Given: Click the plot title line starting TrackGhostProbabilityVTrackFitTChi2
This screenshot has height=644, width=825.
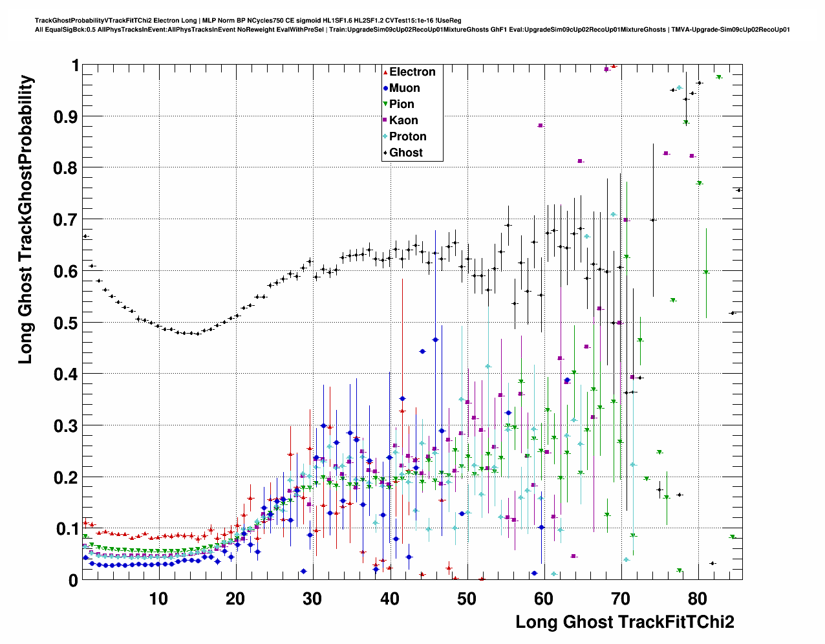Looking at the screenshot, I should pos(248,21).
